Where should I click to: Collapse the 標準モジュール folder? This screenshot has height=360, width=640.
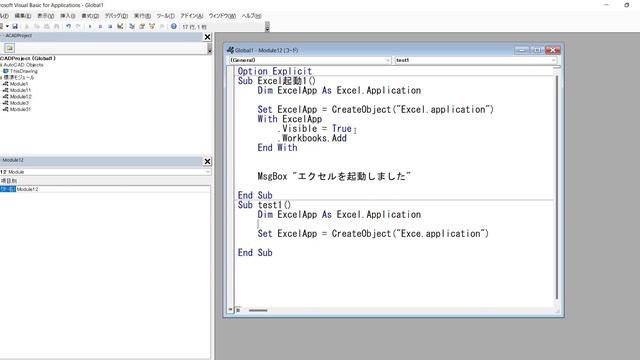click(x=1, y=78)
